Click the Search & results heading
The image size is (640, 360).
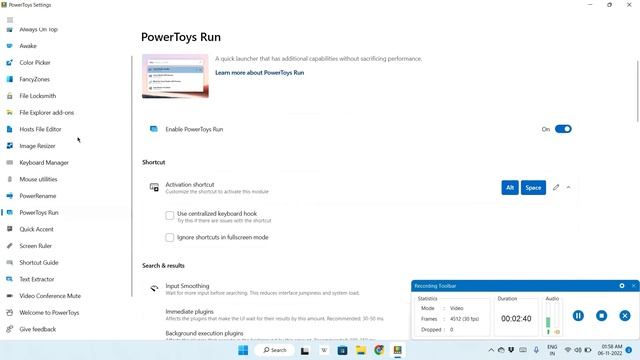tap(163, 266)
